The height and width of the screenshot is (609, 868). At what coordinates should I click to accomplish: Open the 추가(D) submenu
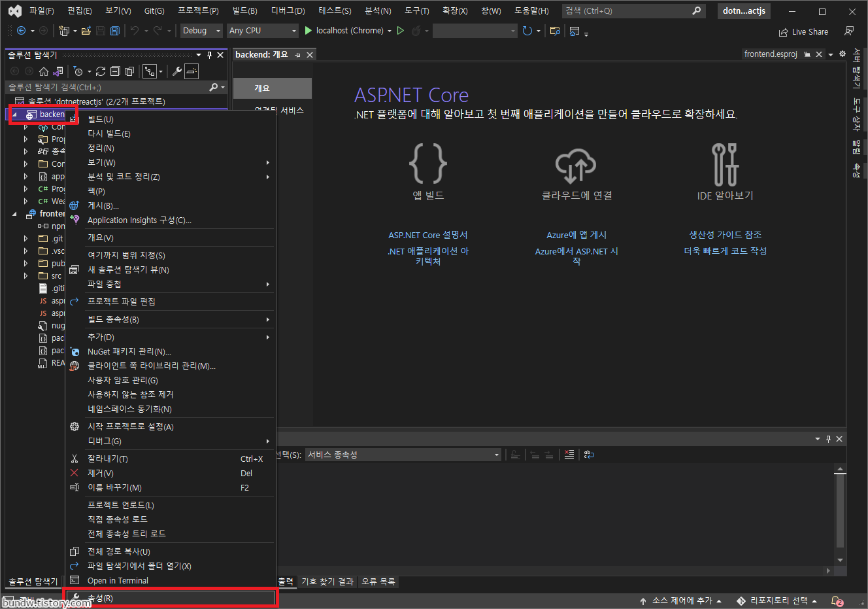point(171,337)
